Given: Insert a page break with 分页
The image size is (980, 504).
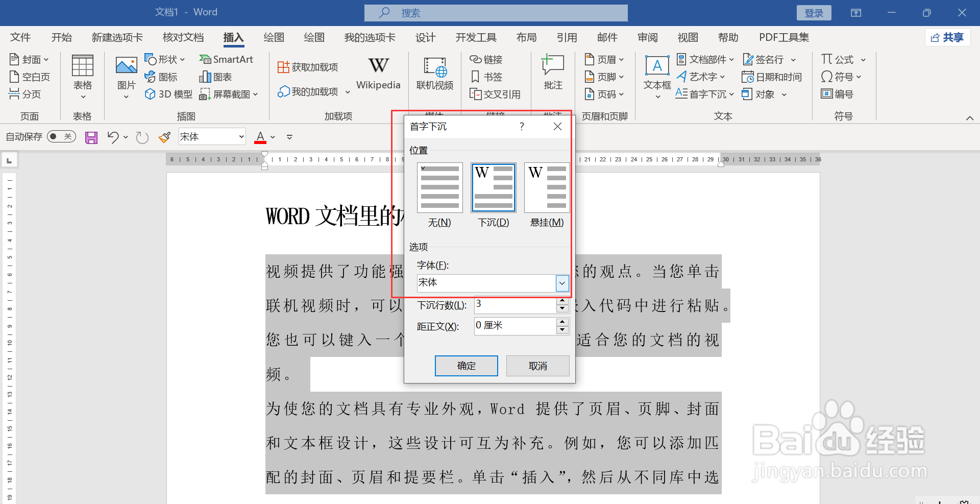Looking at the screenshot, I should tap(25, 94).
